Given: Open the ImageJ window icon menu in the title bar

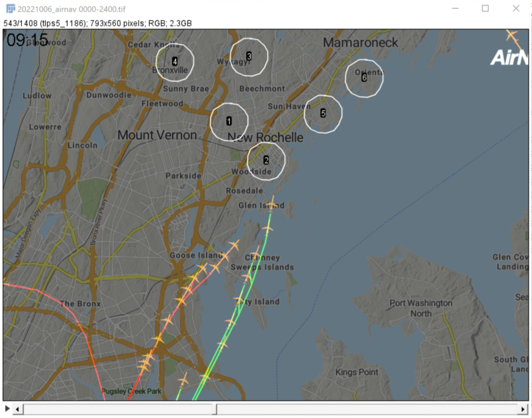Looking at the screenshot, I should pyautogui.click(x=10, y=9).
